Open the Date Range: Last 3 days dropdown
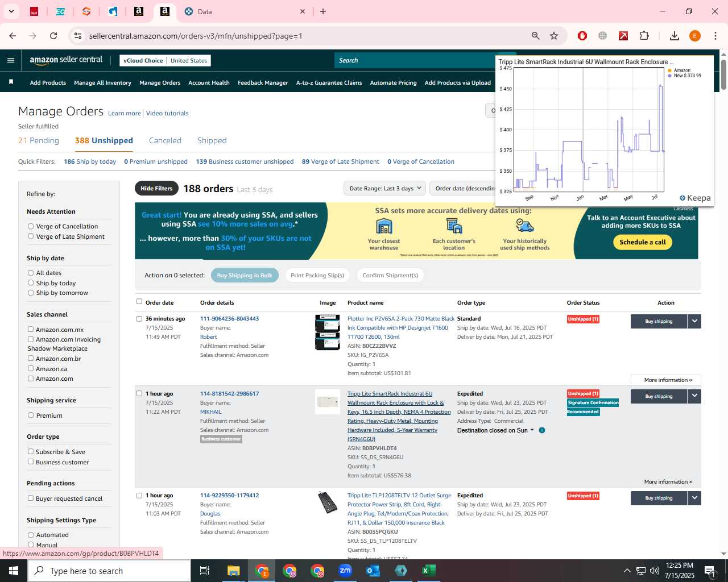 pyautogui.click(x=384, y=188)
